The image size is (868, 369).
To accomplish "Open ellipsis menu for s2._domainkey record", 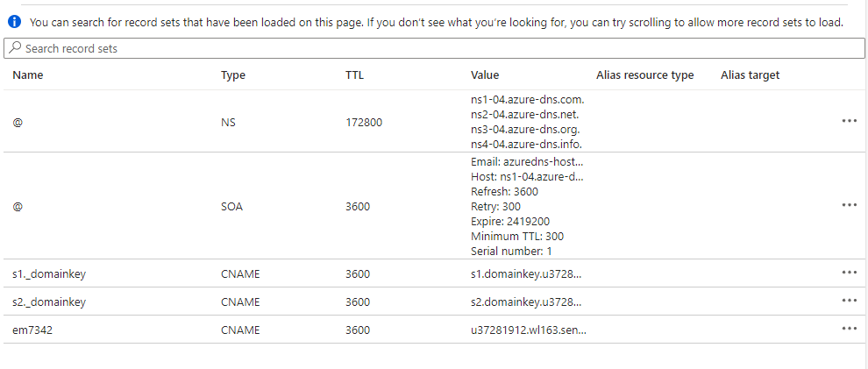I will 848,301.
